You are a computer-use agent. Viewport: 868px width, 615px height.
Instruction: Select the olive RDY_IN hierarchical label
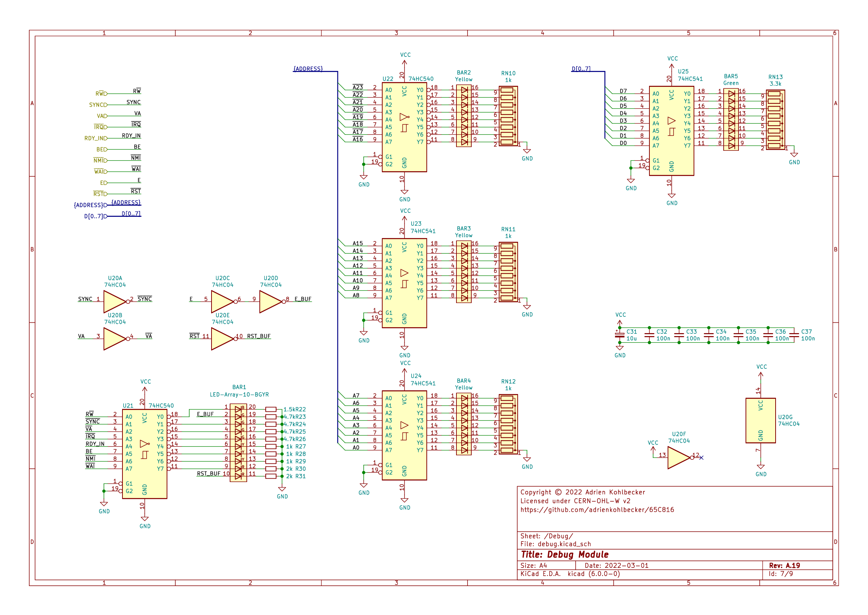[96, 138]
